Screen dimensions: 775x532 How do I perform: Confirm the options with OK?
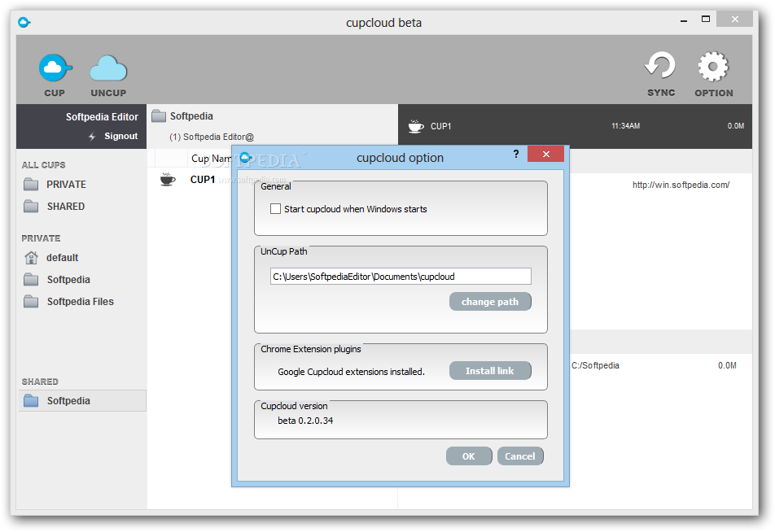click(469, 456)
